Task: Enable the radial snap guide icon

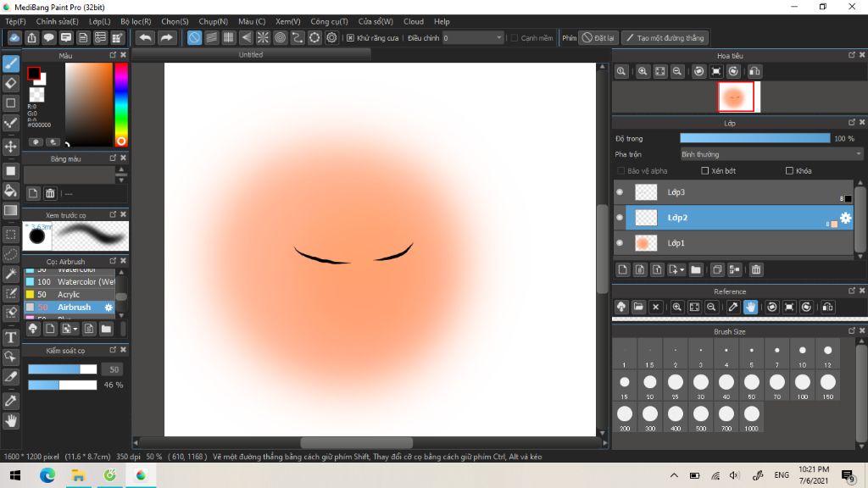Action: 263,38
